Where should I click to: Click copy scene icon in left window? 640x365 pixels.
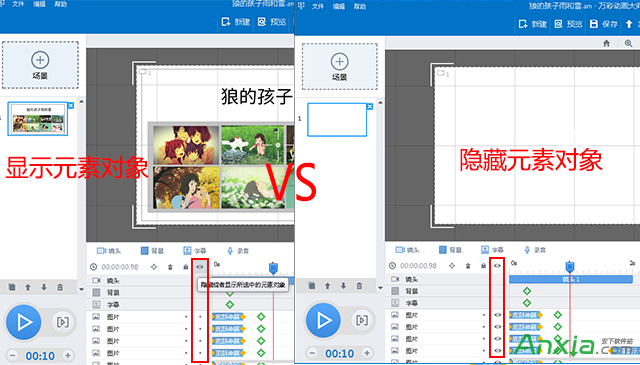[x=12, y=287]
